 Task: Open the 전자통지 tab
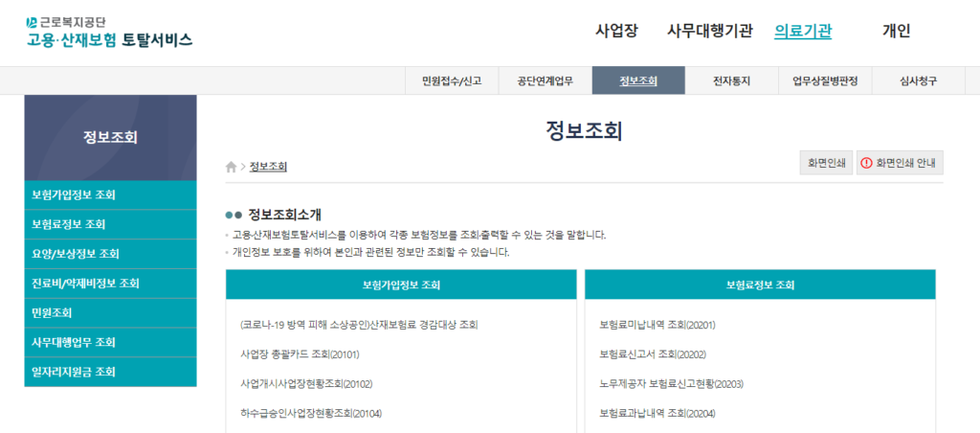coord(731,81)
